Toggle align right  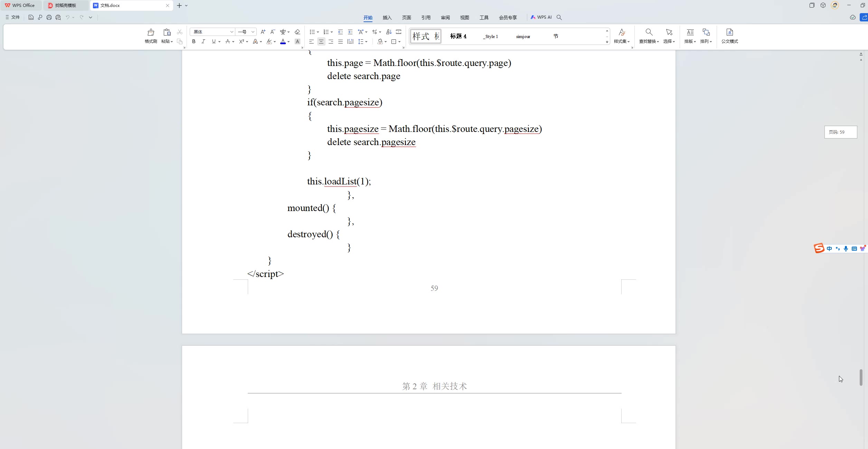pyautogui.click(x=331, y=41)
